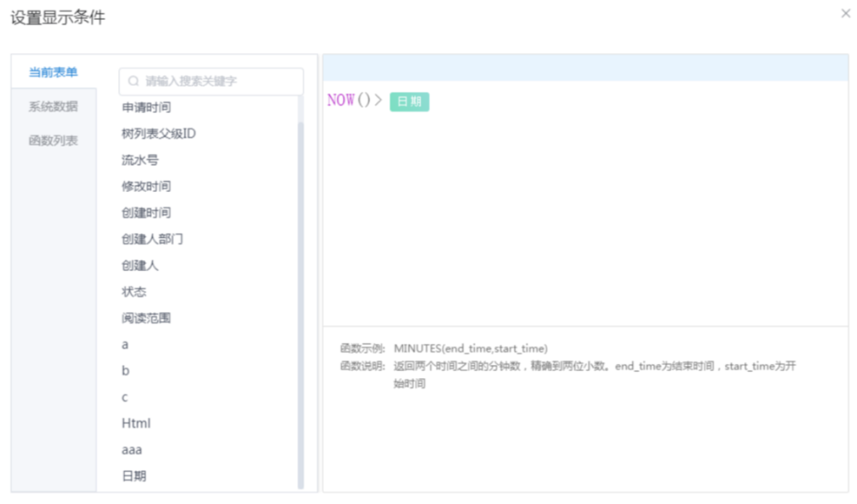Click the green 日期 tag in formula
The height and width of the screenshot is (504, 857).
point(409,102)
